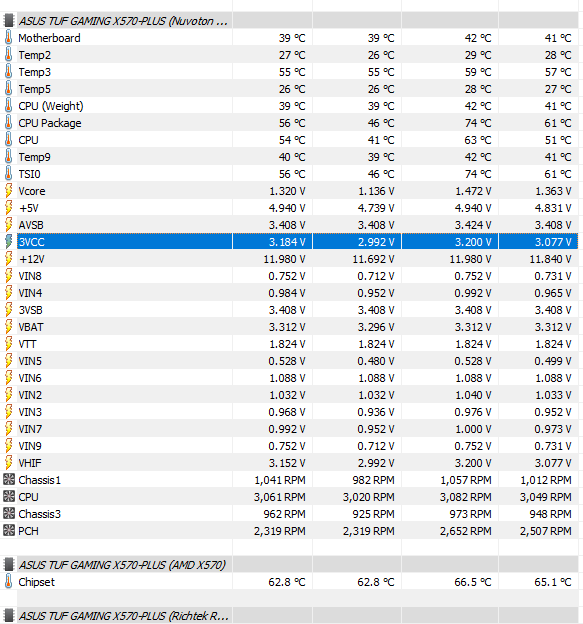Click the Motherboard thermometer icon
The image size is (583, 624).
8,38
